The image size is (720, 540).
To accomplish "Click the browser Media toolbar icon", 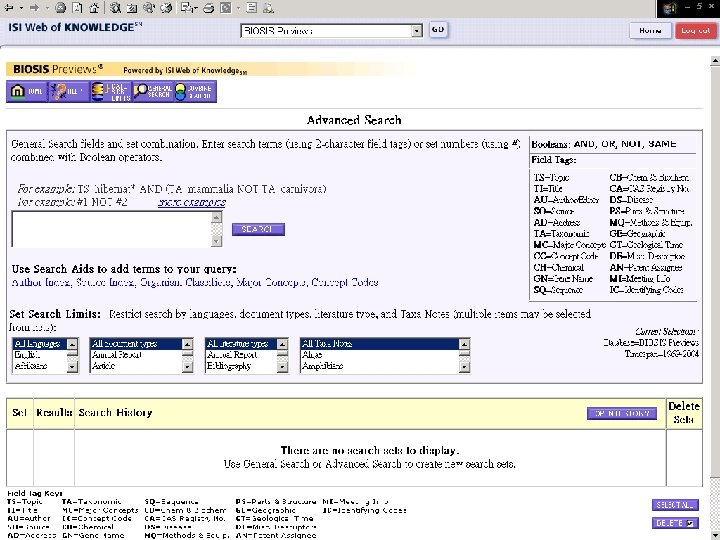I will (149, 7).
